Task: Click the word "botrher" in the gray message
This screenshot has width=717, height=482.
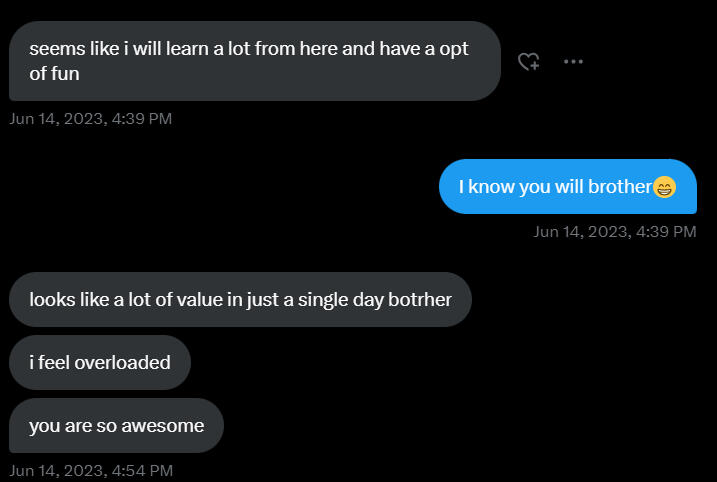Action: [420, 299]
